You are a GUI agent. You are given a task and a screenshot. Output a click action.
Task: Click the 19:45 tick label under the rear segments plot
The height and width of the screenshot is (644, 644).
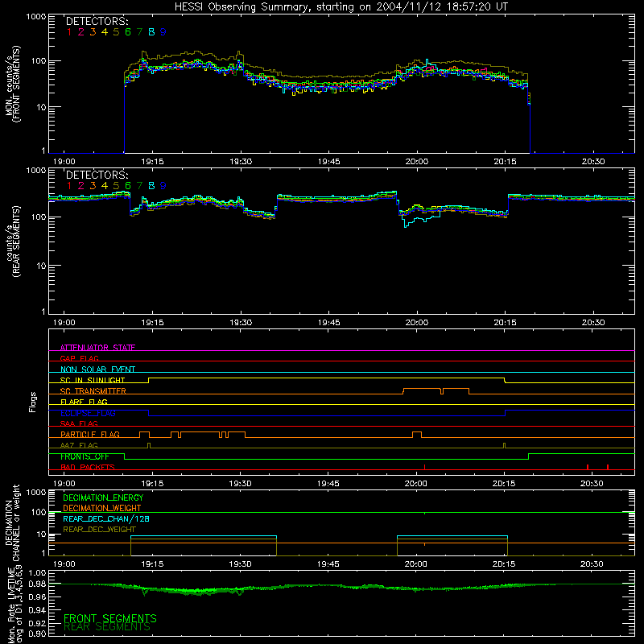[328, 323]
